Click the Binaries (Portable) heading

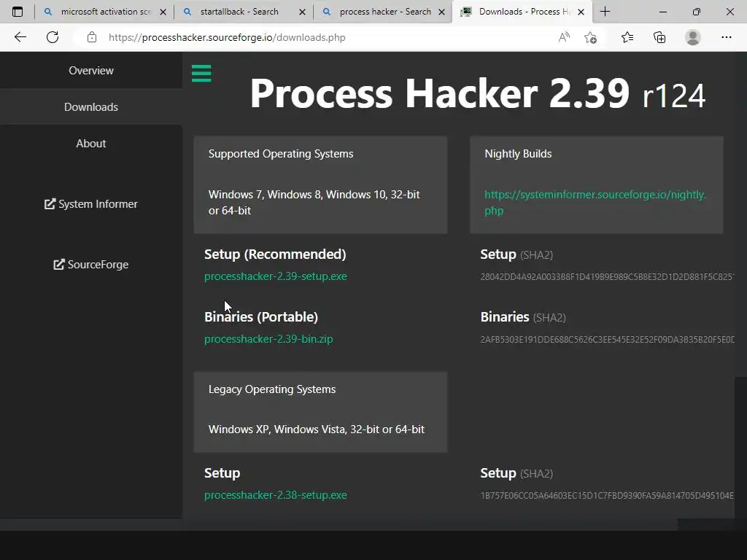[261, 317]
